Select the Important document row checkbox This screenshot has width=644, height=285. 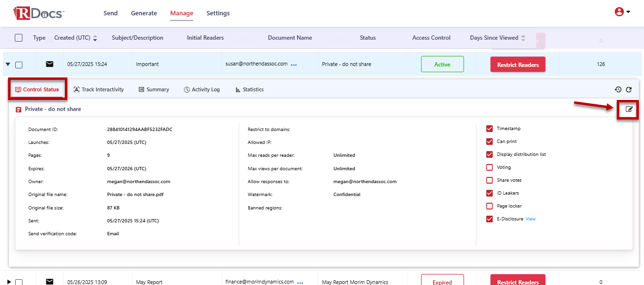click(19, 65)
